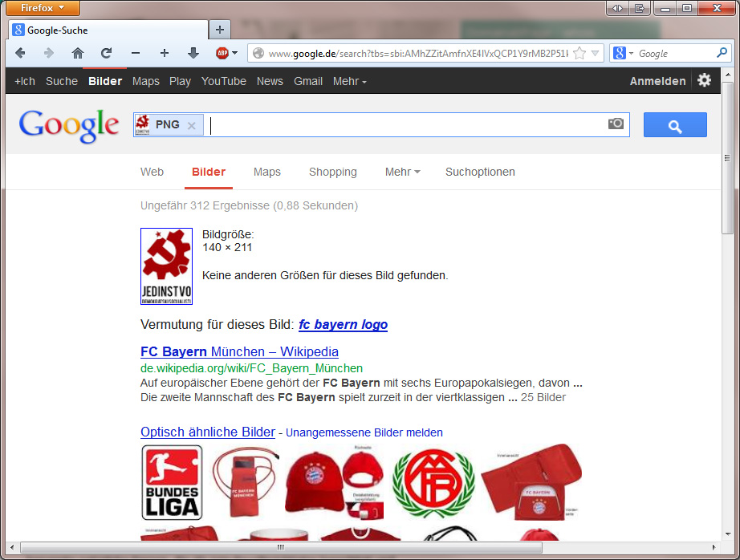Remove the PNG image chip from search
This screenshot has width=740, height=560.
click(x=191, y=125)
